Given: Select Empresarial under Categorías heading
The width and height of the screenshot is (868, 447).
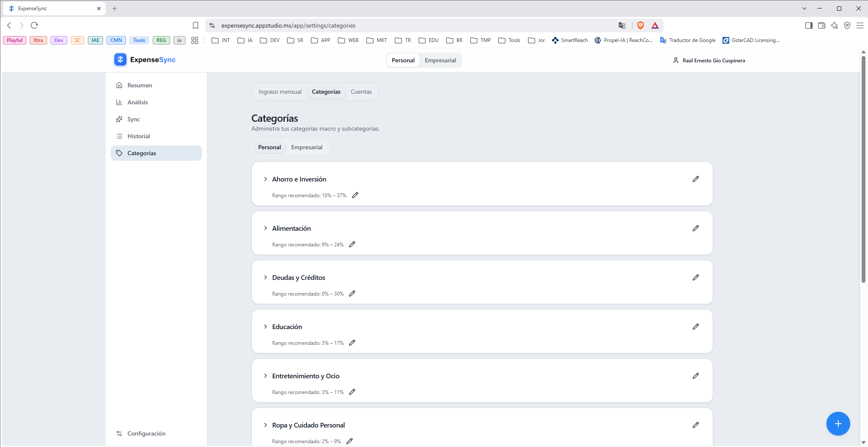Looking at the screenshot, I should pyautogui.click(x=307, y=147).
